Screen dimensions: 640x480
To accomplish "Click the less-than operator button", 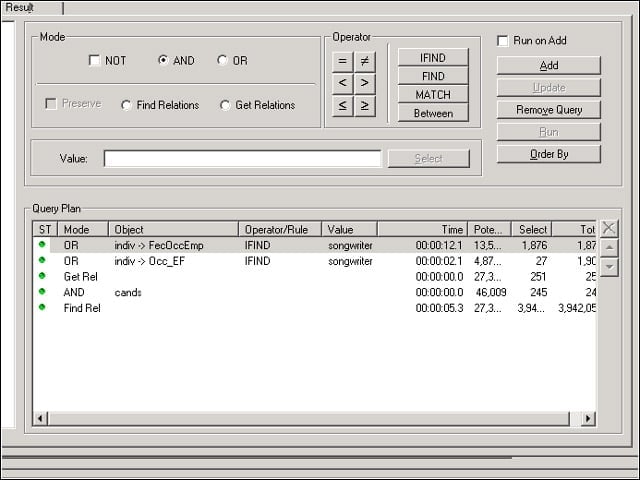I will coord(343,83).
